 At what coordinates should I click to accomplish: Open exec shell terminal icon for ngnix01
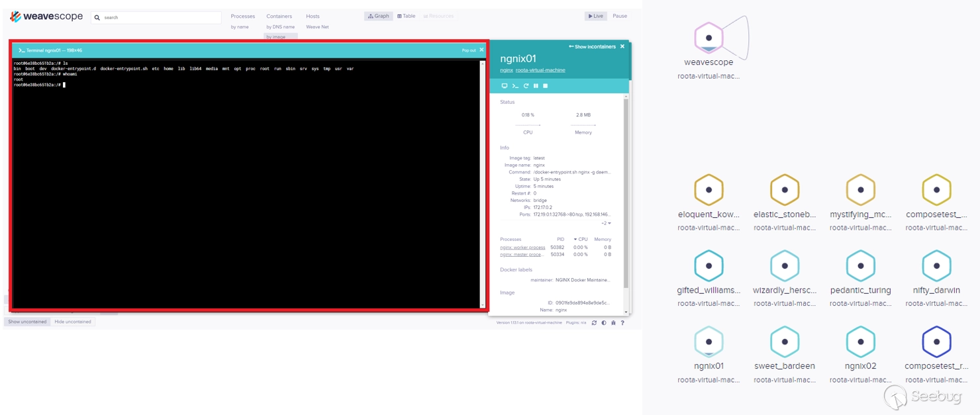point(515,86)
